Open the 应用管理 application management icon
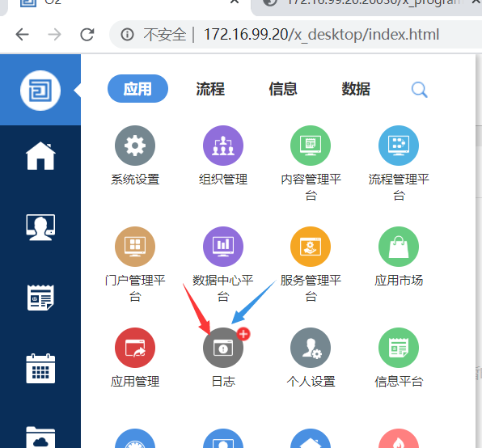 (x=135, y=348)
